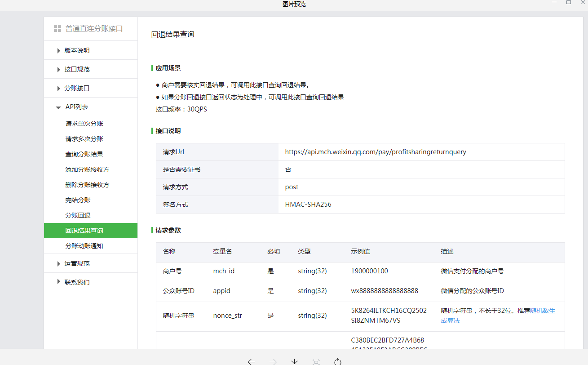This screenshot has width=588, height=365.
Task: Click the 否 value for certificate requirement
Action: (x=288, y=169)
